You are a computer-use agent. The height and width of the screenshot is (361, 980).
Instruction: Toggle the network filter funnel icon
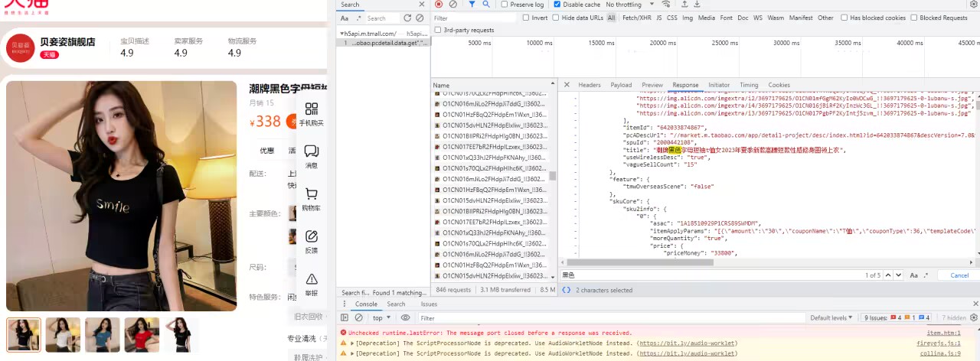coord(472,5)
